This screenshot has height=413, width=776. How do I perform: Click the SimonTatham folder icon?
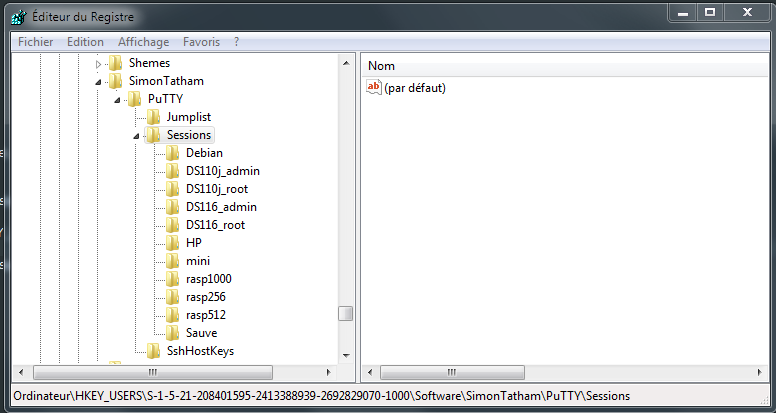(115, 81)
